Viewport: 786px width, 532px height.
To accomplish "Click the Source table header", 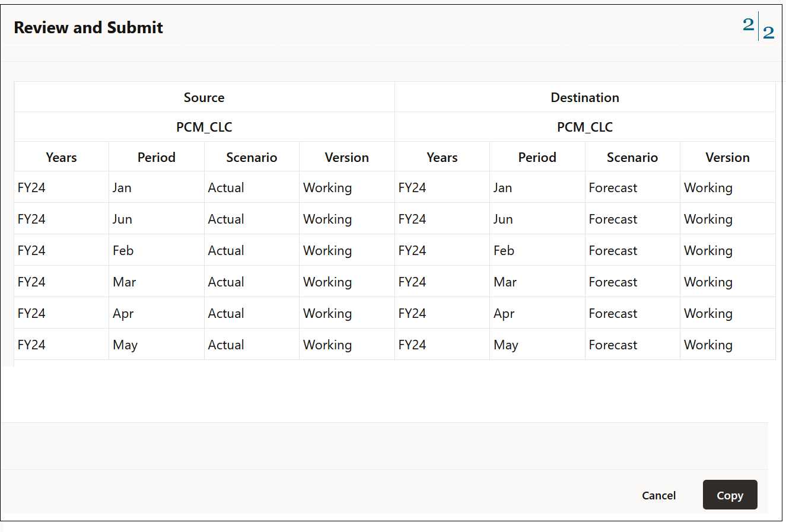I will tap(204, 97).
